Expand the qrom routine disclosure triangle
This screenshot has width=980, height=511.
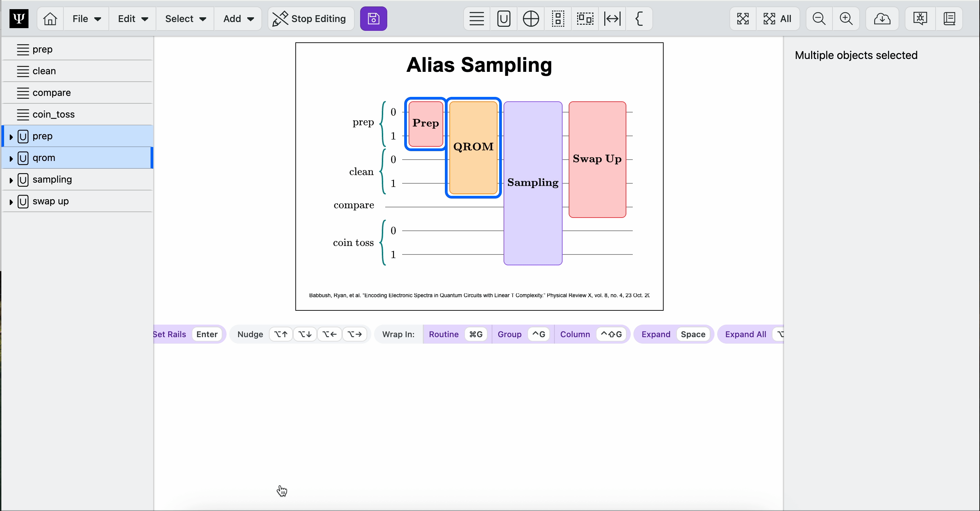(x=11, y=159)
